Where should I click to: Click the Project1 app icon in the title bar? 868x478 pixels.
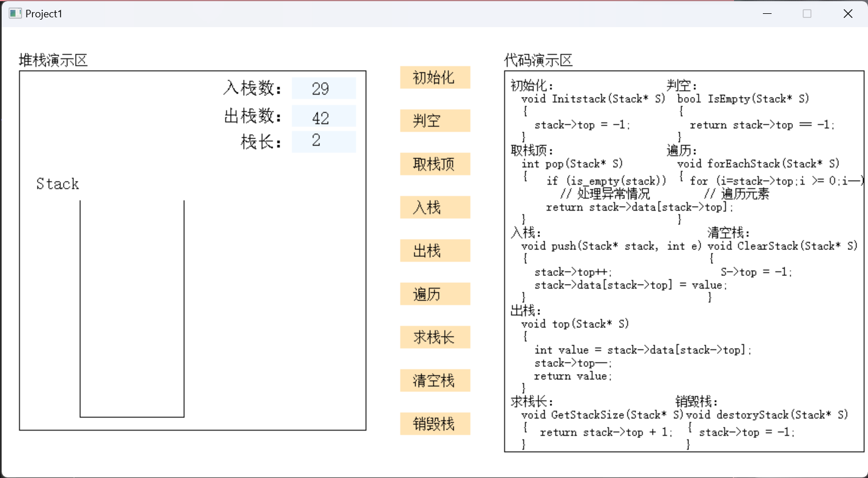[x=15, y=13]
